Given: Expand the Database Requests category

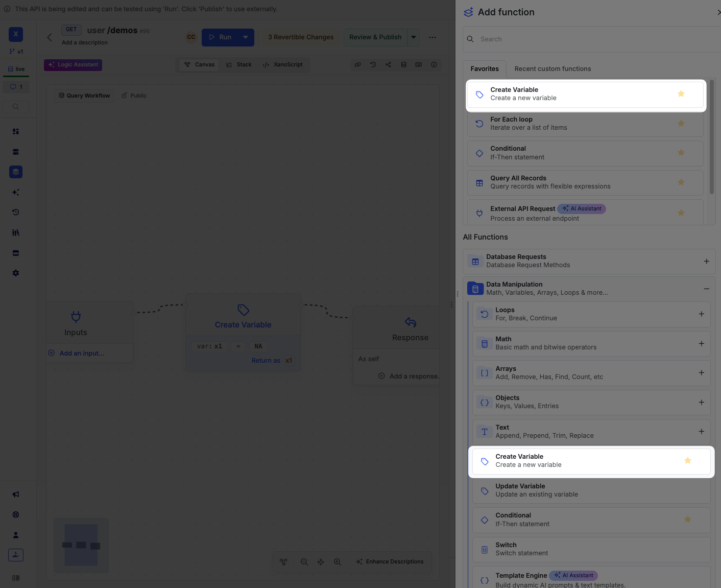Looking at the screenshot, I should tap(706, 262).
